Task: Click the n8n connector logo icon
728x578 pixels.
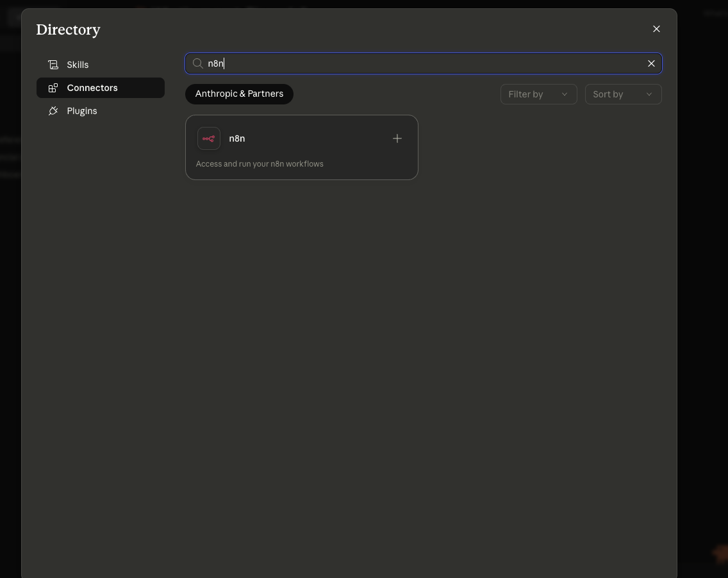Action: [209, 138]
